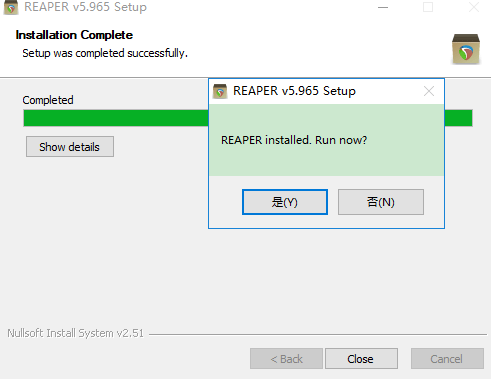This screenshot has height=379, width=491.
Task: Click 'Setup was completed successfully.' text
Action: point(105,53)
